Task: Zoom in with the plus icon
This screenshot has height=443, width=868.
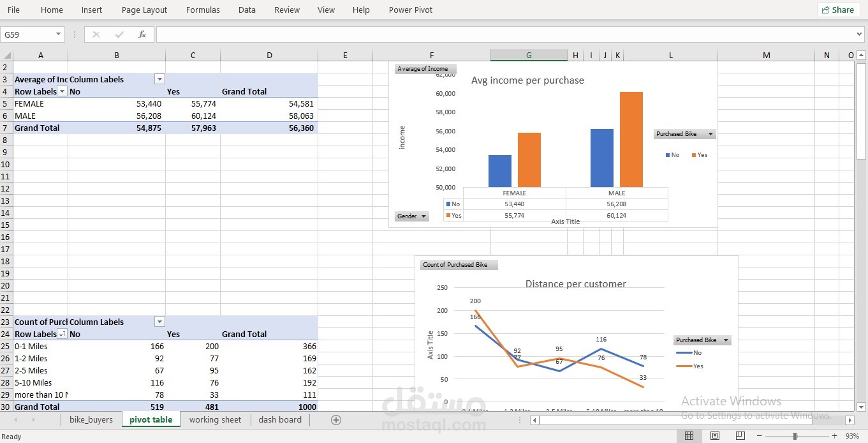Action: click(x=834, y=436)
